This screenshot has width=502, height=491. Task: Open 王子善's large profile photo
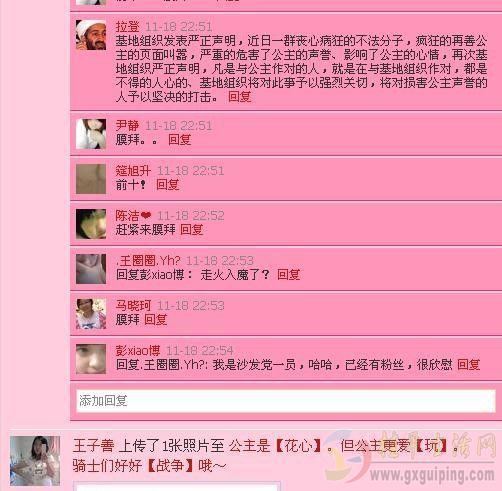point(35,461)
